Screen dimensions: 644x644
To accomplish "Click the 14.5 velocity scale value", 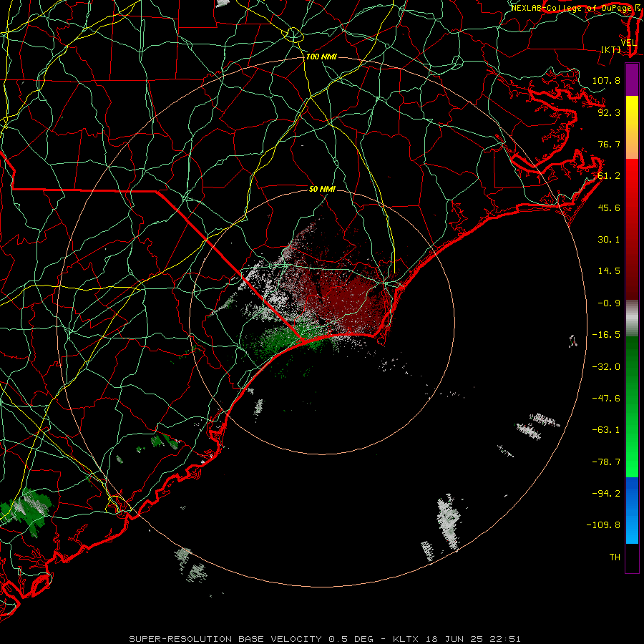I will (x=609, y=271).
